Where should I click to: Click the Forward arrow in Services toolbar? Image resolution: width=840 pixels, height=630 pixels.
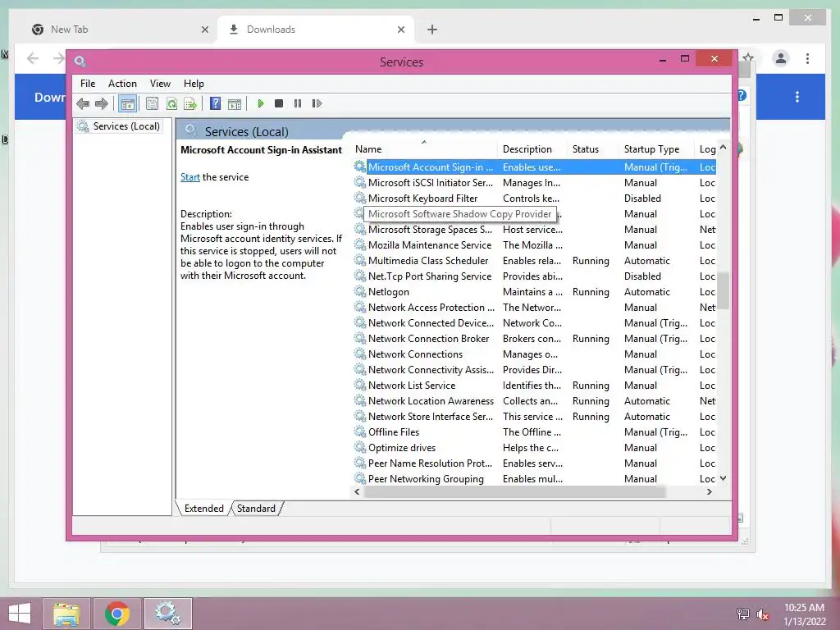[x=101, y=103]
